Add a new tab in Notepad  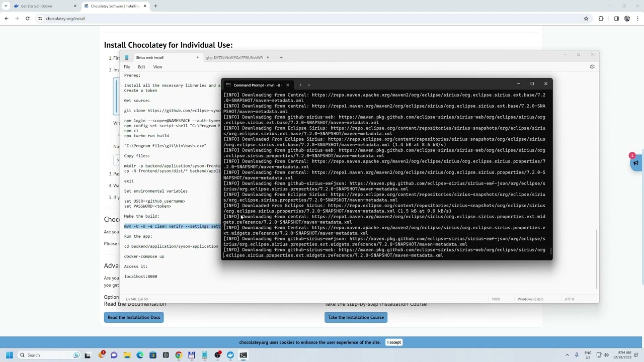coord(281,57)
